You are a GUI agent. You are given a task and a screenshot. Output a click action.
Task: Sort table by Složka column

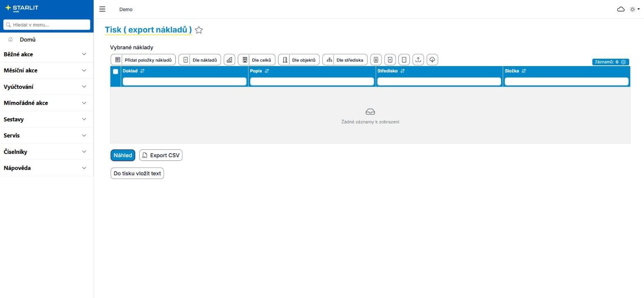524,71
